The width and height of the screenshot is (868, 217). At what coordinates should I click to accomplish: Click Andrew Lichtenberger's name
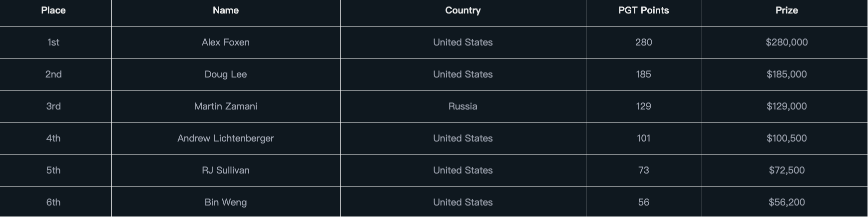[226, 138]
